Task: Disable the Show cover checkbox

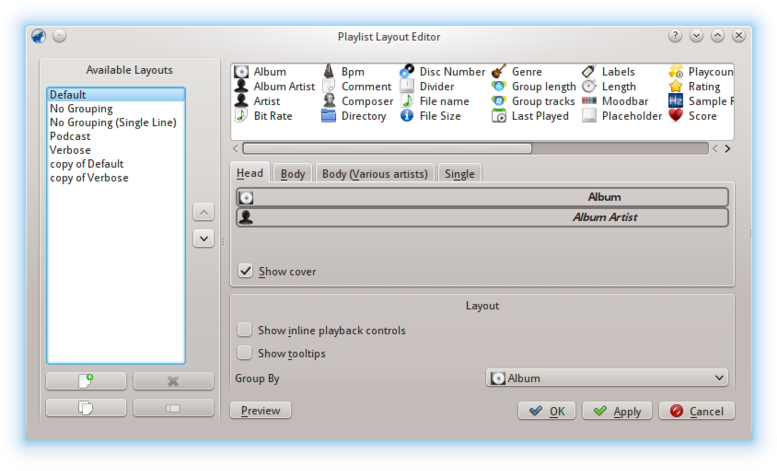Action: point(245,271)
